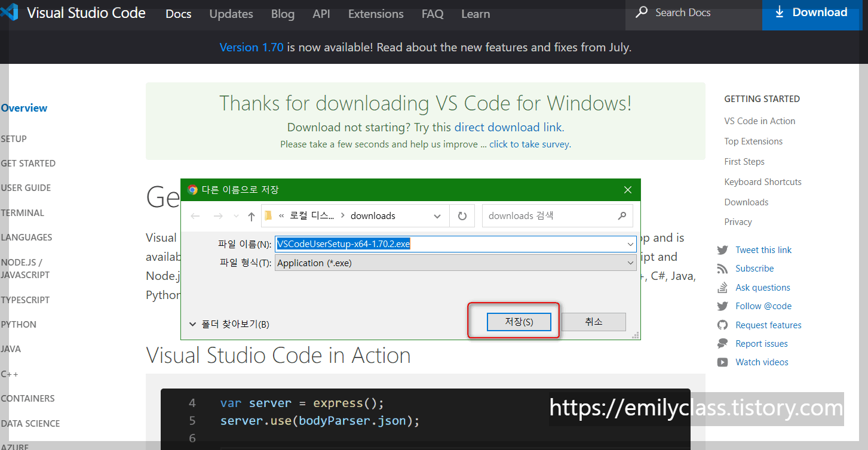Go forward with the dialog's right arrow
The height and width of the screenshot is (450, 868).
(218, 216)
